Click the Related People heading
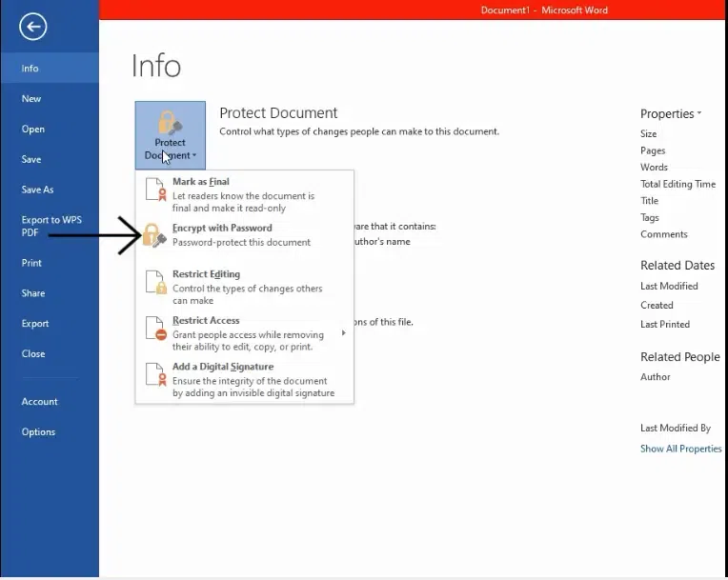Viewport: 728px width, 580px height. [x=680, y=357]
